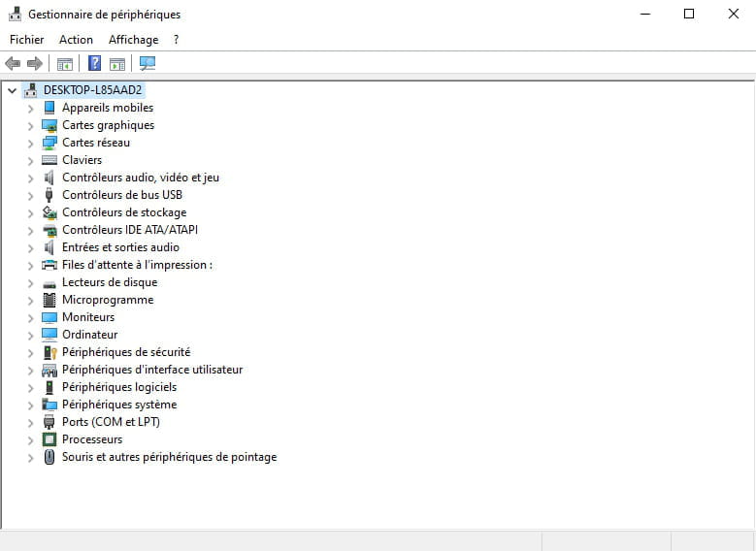
Task: Select Périphériques de sécurité label
Action: coord(126,352)
